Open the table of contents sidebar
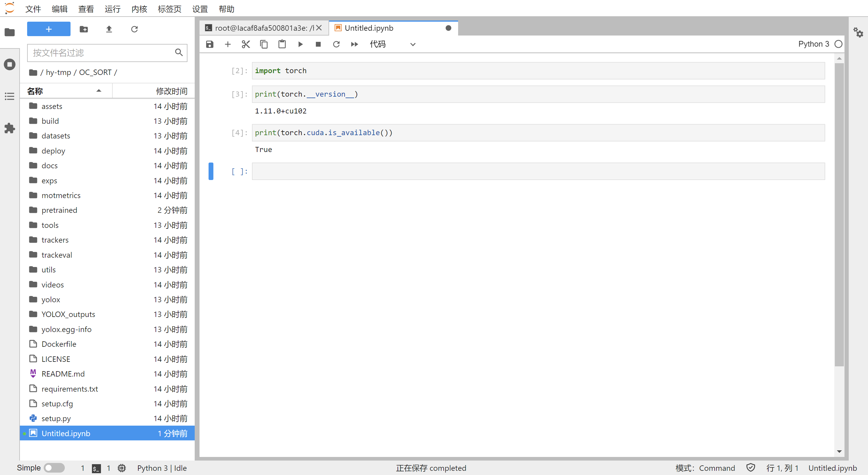Image resolution: width=868 pixels, height=475 pixels. point(9,96)
